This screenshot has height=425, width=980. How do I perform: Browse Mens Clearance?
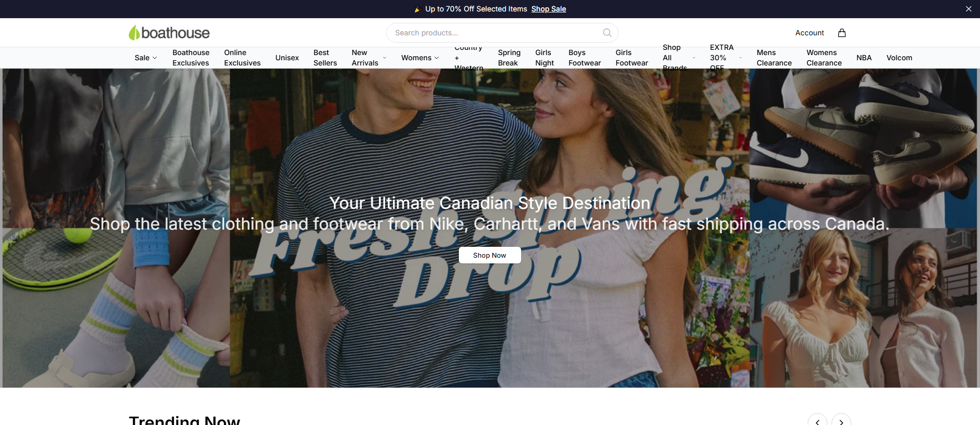774,58
